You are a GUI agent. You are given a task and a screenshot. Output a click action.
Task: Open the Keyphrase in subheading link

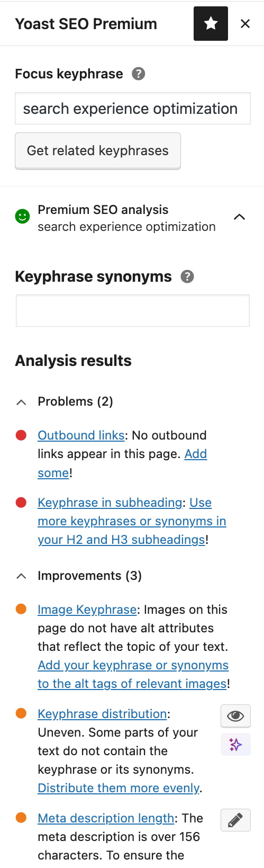pyautogui.click(x=110, y=503)
